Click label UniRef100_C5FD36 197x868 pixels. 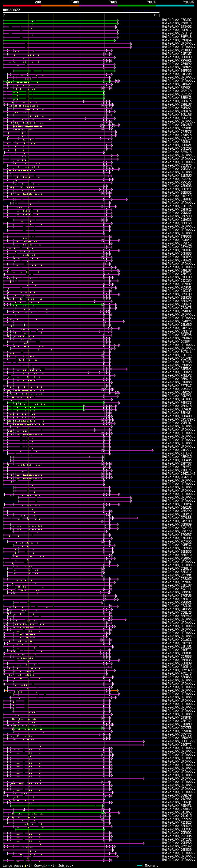(177, 660)
